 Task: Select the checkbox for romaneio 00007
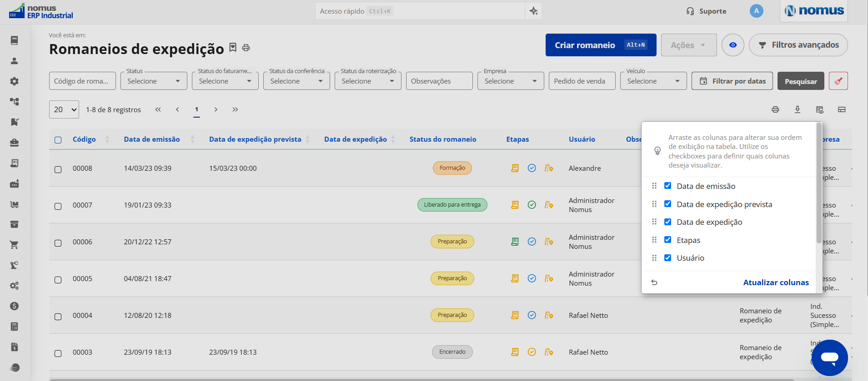click(58, 206)
